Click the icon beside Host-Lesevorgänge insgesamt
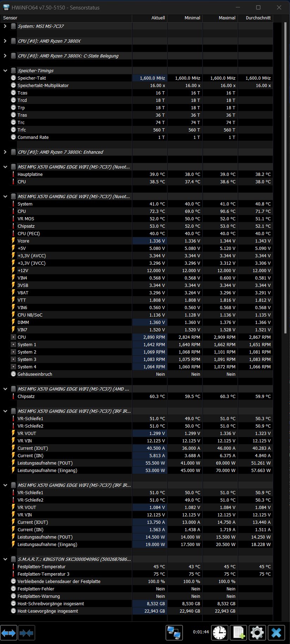The width and height of the screenshot is (290, 644). (x=13, y=611)
